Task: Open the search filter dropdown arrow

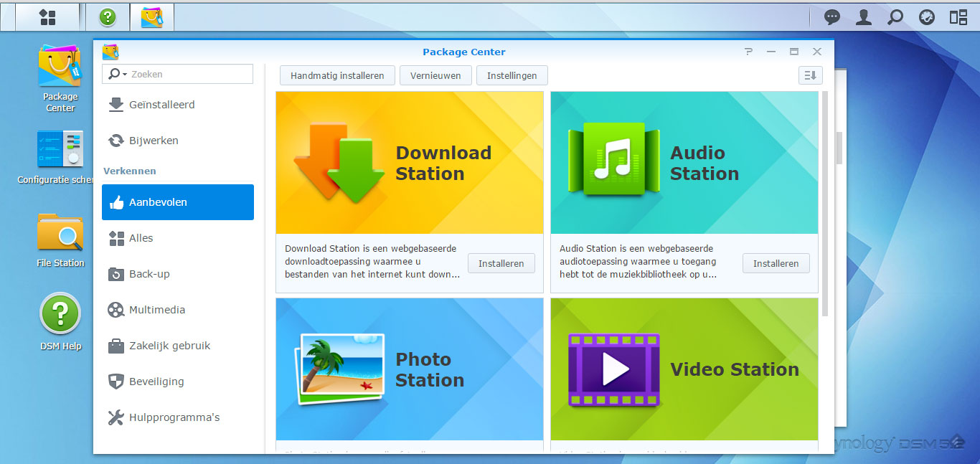Action: tap(125, 75)
